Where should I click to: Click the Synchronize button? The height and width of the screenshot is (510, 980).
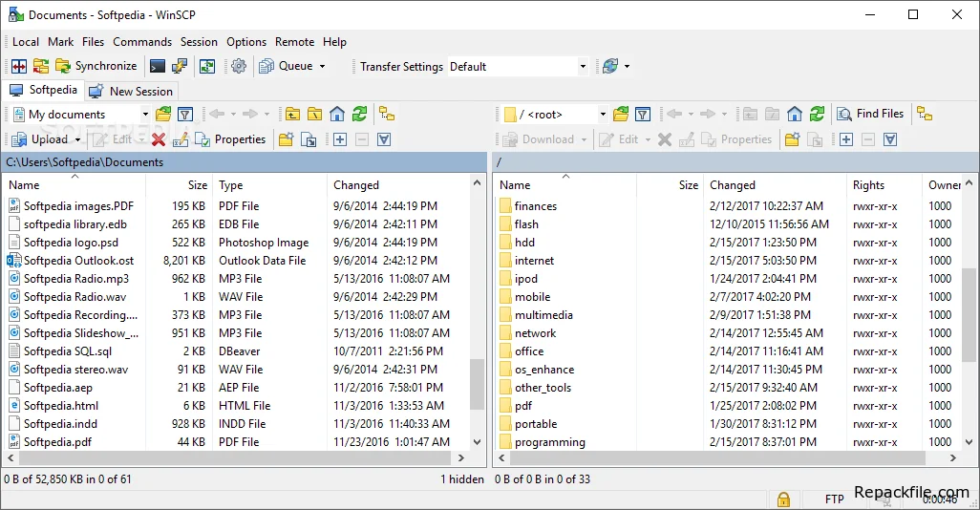pyautogui.click(x=96, y=66)
